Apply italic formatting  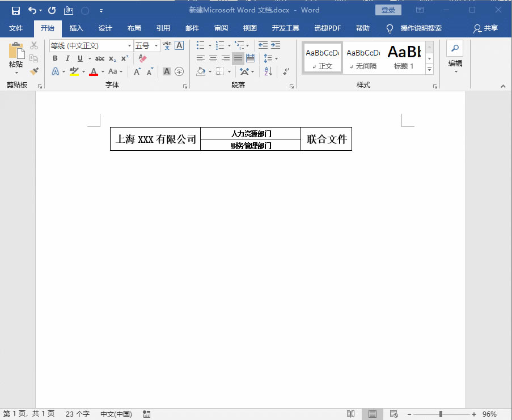pos(67,58)
